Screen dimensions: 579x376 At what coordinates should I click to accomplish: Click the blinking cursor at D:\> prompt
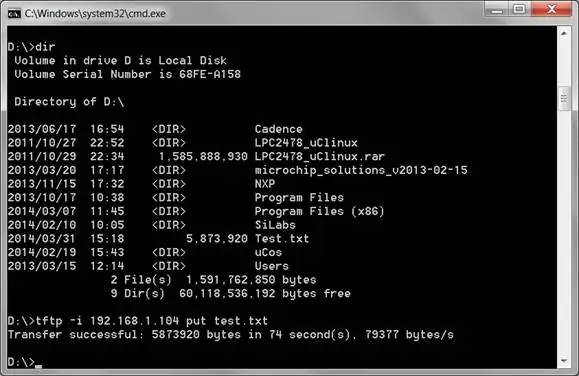tap(38, 366)
